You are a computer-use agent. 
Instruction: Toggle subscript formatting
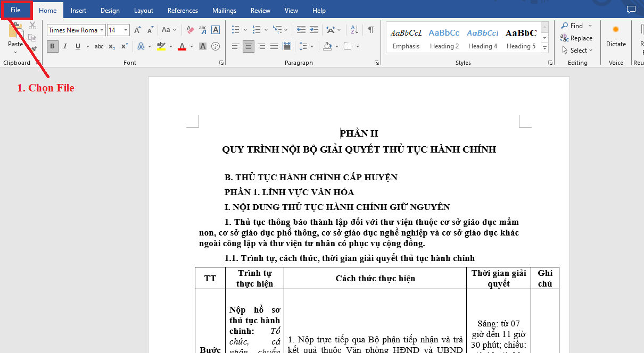click(x=112, y=46)
